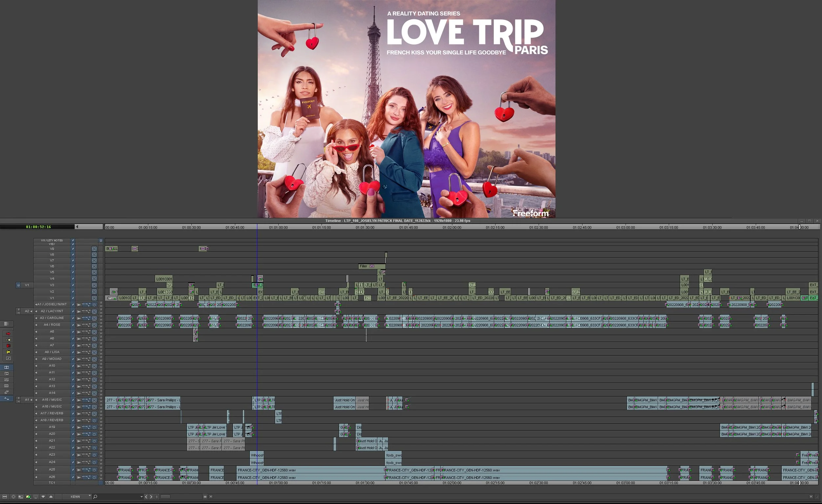Toggle the sync lock pencil on the V2 track
The height and width of the screenshot is (504, 822).
pos(73,292)
